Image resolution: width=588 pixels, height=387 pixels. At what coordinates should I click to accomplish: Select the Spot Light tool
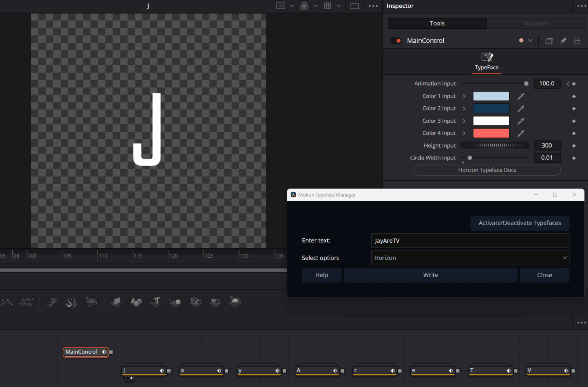tap(216, 302)
